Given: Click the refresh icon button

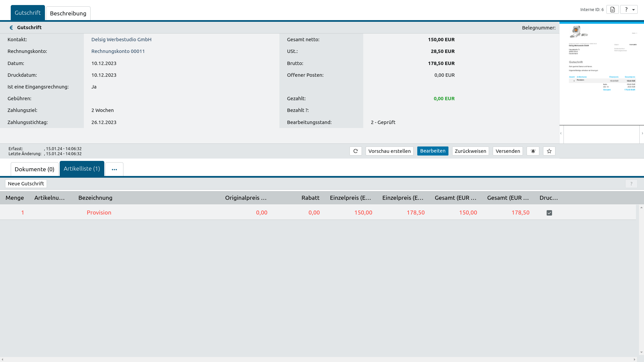Looking at the screenshot, I should point(356,151).
